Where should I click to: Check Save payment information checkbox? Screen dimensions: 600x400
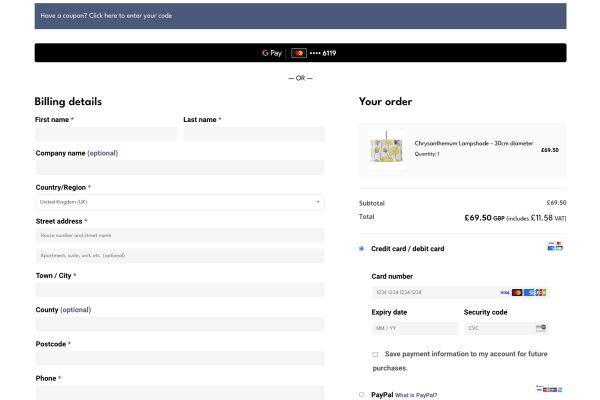(x=375, y=354)
